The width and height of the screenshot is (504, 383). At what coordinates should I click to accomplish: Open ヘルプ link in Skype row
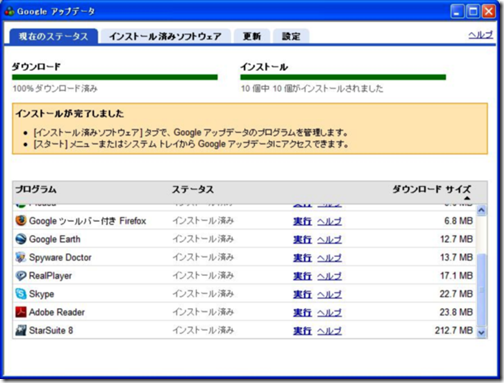[329, 294]
